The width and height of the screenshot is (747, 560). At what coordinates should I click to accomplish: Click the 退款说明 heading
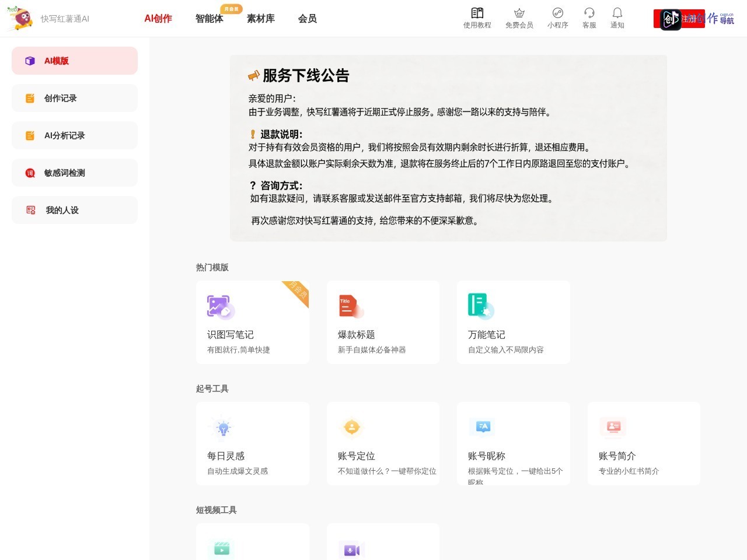click(281, 134)
